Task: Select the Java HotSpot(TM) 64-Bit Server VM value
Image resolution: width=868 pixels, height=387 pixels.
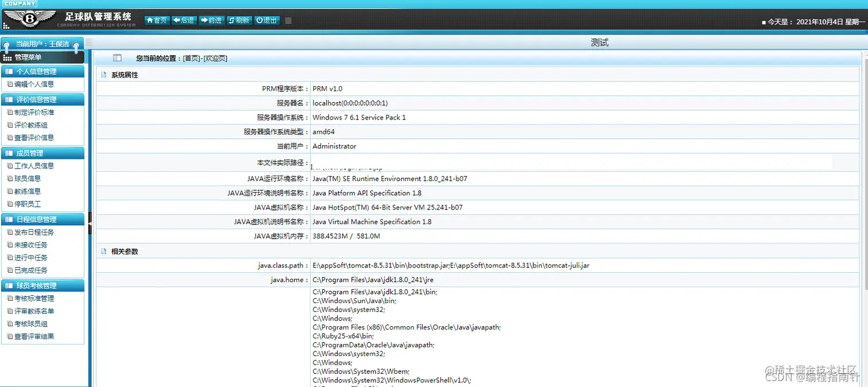Action: click(387, 207)
